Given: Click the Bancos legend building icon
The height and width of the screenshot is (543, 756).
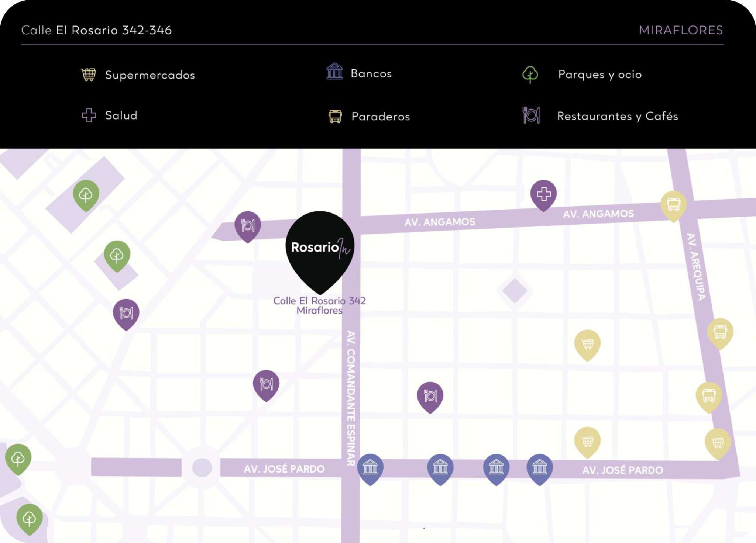Looking at the screenshot, I should click(x=334, y=72).
